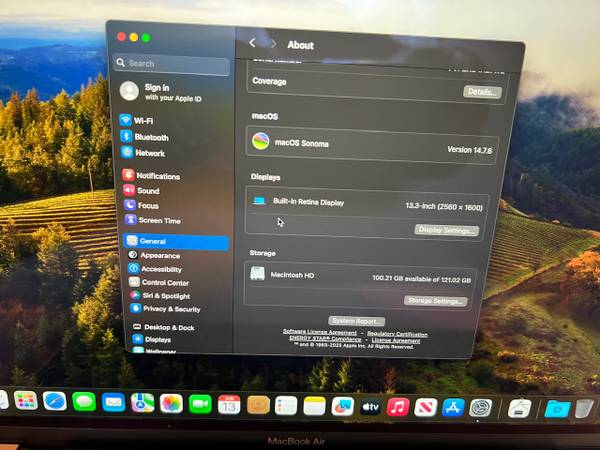The image size is (600, 450).
Task: Click the Apple ID avatar icon
Action: [129, 91]
